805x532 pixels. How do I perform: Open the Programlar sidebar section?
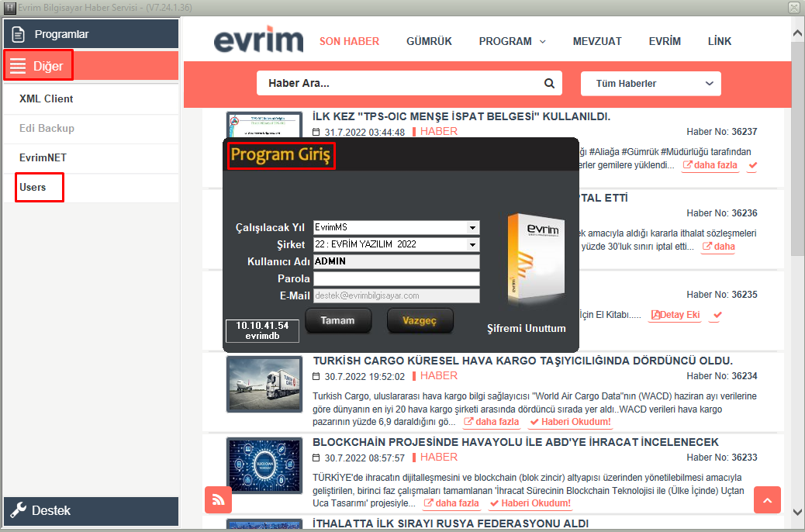(x=91, y=34)
